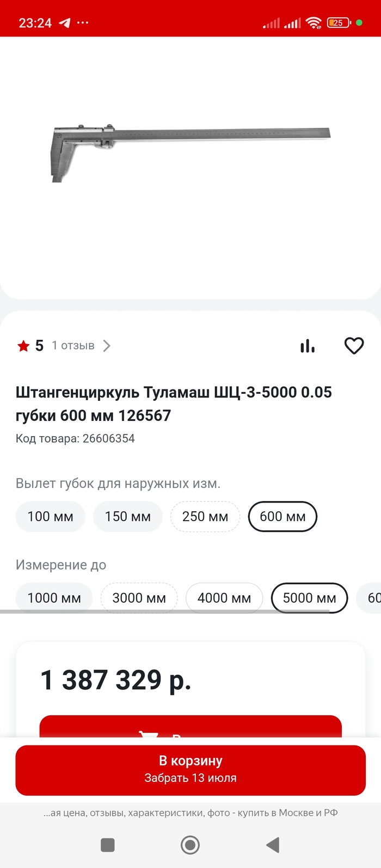Expand reviews with chevron arrow
This screenshot has width=381, height=868.
[107, 346]
